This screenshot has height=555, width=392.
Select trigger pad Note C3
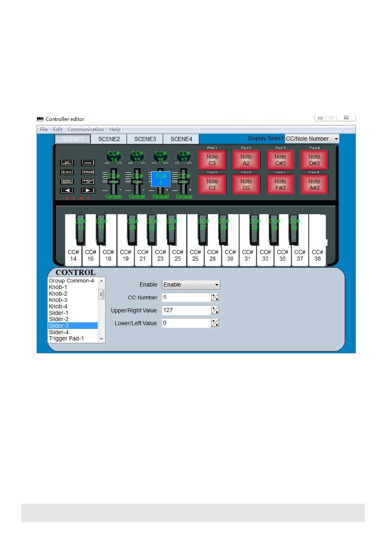[212, 160]
